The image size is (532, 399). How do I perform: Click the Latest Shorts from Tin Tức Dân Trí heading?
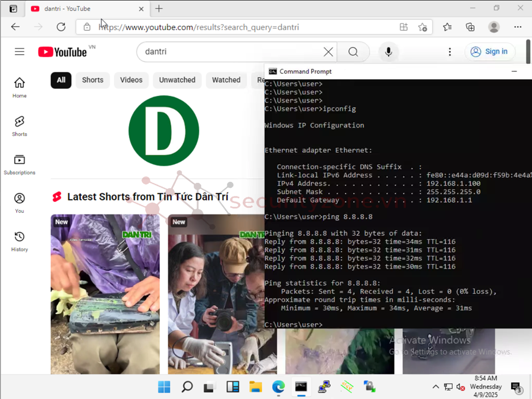[147, 196]
